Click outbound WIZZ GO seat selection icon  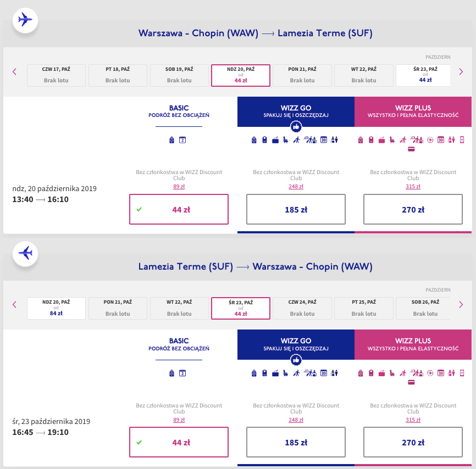point(286,140)
